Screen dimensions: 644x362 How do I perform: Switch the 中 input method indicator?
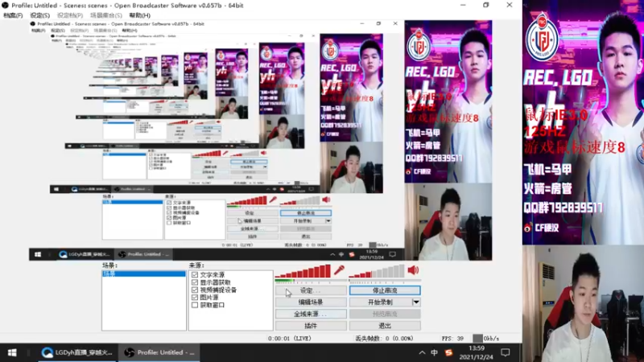coord(434,352)
